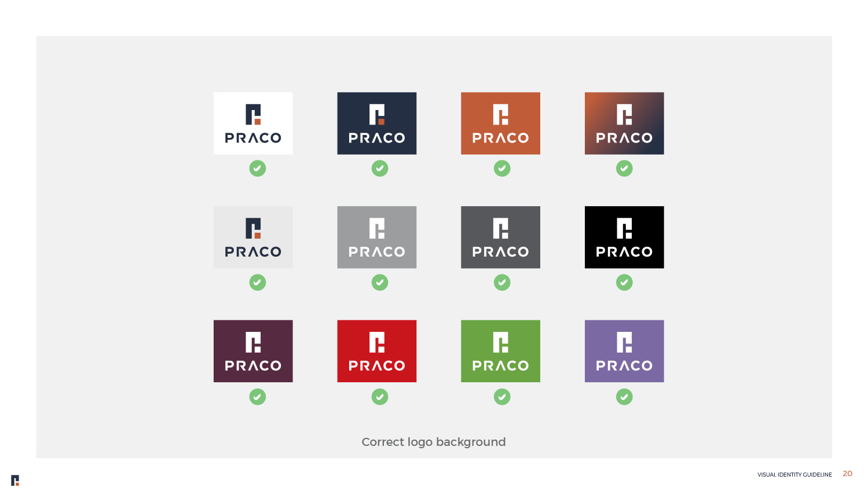This screenshot has width=868, height=494.
Task: Select the PRACO logo on navy background
Action: (x=377, y=123)
